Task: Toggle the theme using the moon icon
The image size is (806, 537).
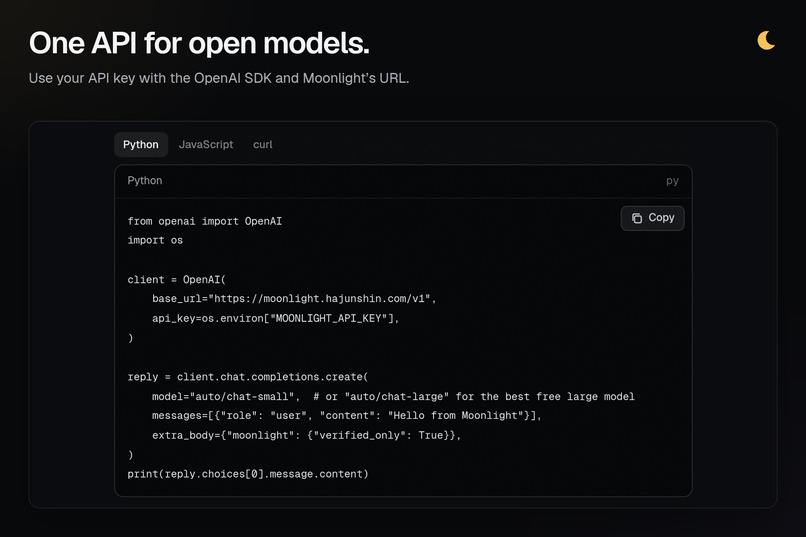Action: click(766, 41)
